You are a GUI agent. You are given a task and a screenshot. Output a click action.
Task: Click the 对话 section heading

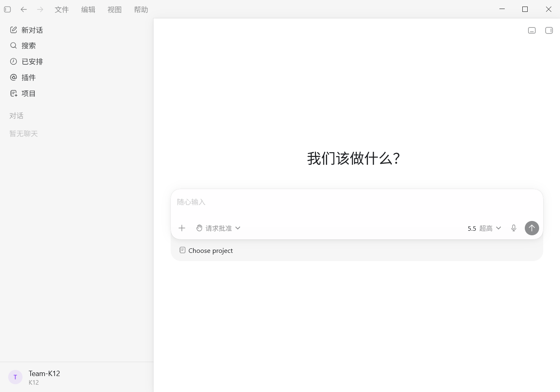click(16, 116)
